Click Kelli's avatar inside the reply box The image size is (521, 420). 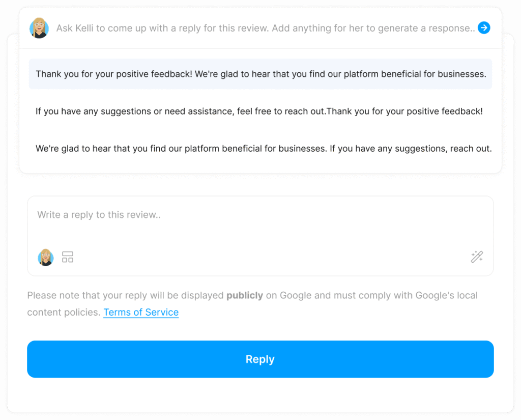click(x=46, y=257)
